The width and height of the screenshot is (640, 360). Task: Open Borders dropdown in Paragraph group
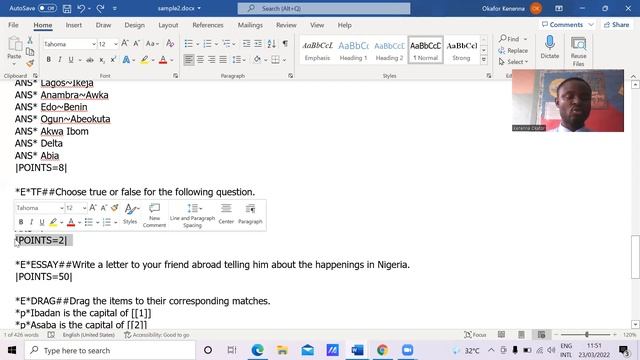pyautogui.click(x=284, y=60)
